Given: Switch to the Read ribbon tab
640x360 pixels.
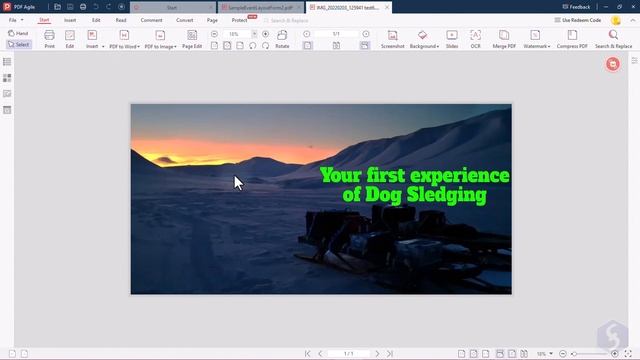Looking at the screenshot, I should (121, 20).
